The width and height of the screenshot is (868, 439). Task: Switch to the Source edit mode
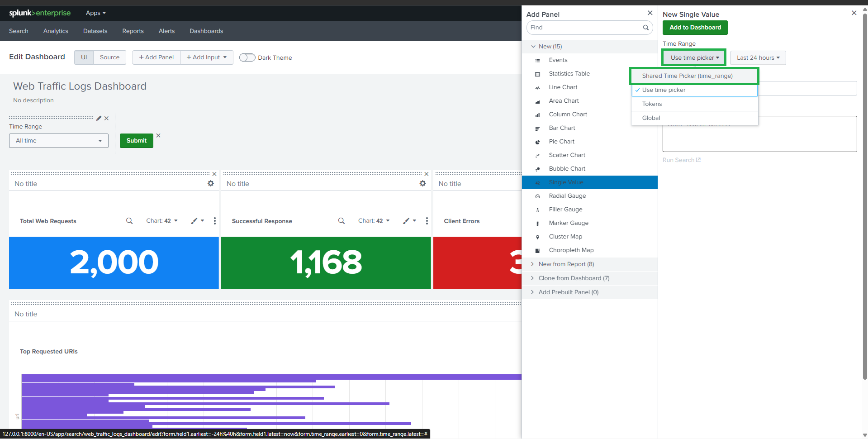(109, 57)
